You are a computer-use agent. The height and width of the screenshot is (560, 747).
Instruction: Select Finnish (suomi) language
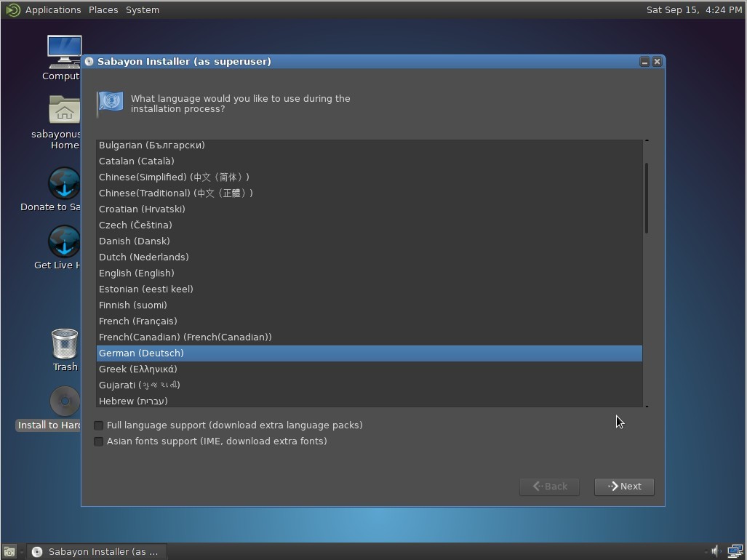(x=369, y=305)
